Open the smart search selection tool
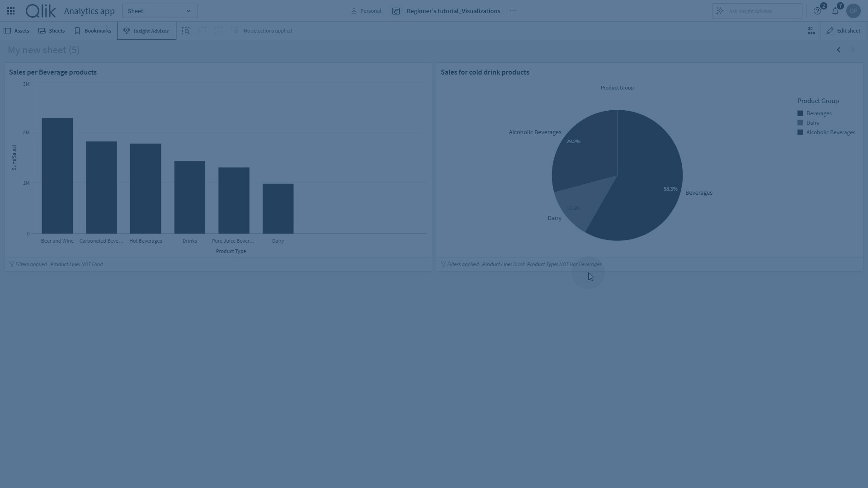868x488 pixels. point(186,31)
